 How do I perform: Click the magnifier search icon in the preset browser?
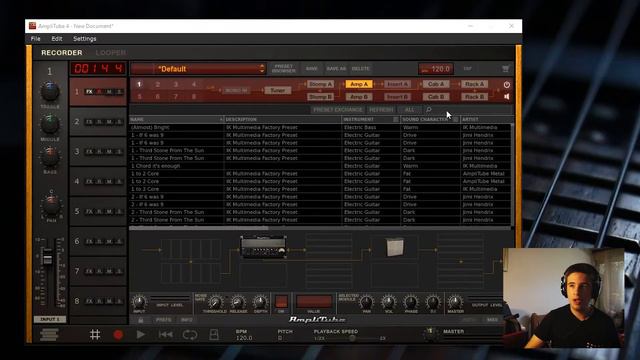(429, 109)
